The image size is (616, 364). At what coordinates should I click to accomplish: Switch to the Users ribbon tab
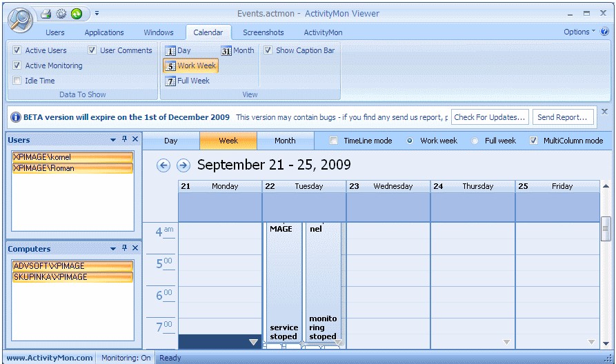[x=55, y=32]
